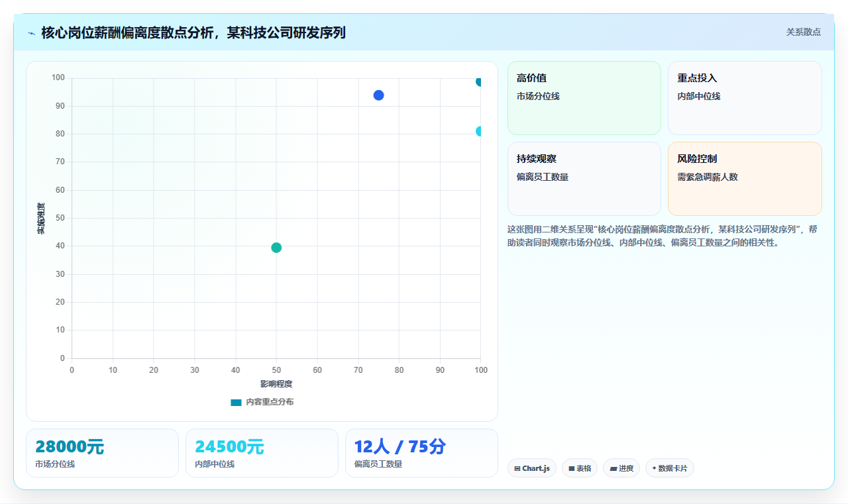Select the 数据卡片 tag chip
The width and height of the screenshot is (848, 504).
coord(670,468)
